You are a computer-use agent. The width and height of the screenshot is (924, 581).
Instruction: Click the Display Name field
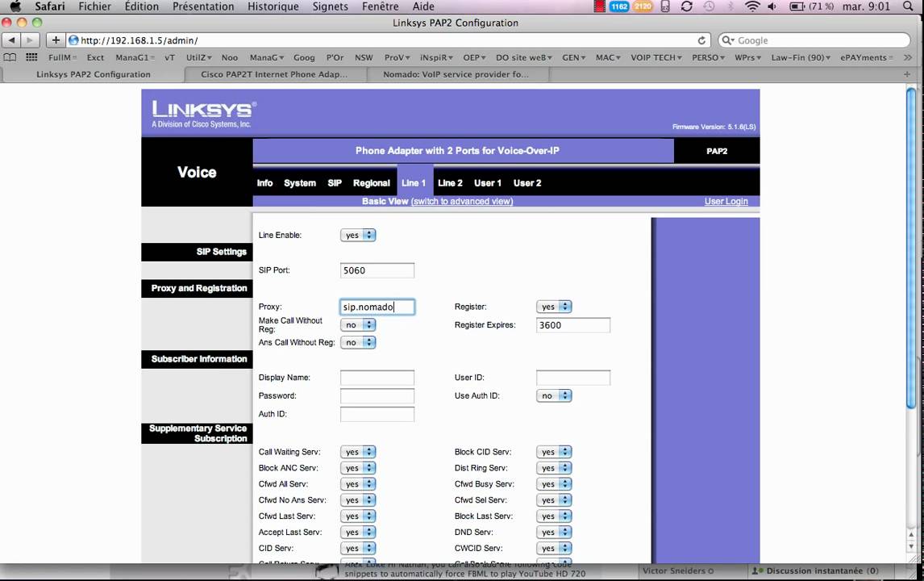(x=377, y=378)
